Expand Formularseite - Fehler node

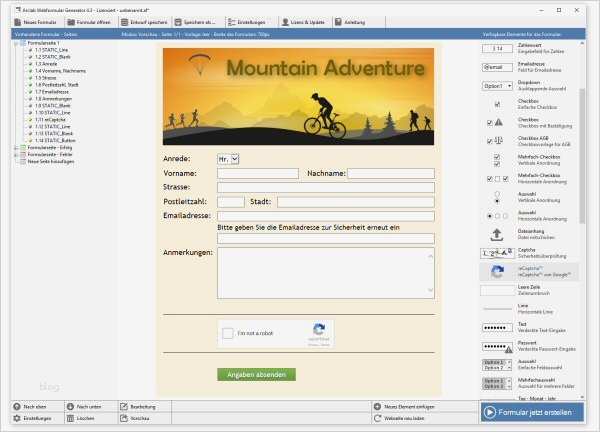pyautogui.click(x=16, y=155)
